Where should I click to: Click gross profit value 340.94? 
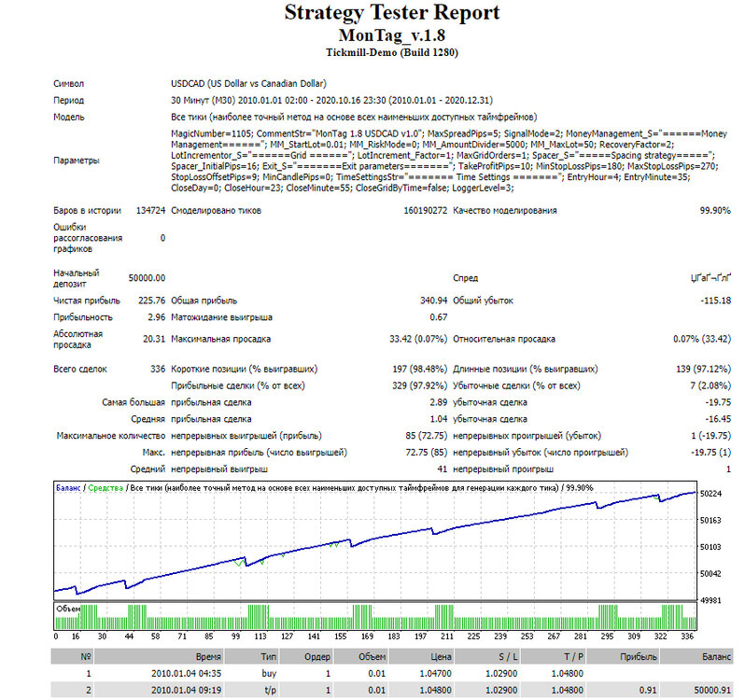click(x=433, y=301)
